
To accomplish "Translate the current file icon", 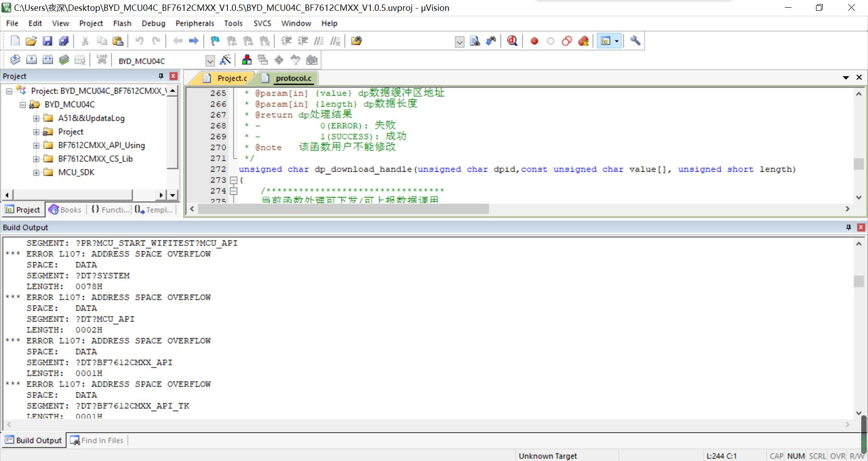I will (x=15, y=60).
